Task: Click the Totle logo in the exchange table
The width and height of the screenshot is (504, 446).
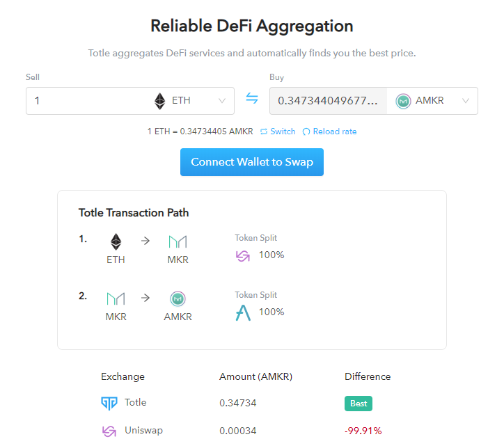Action: (x=109, y=403)
